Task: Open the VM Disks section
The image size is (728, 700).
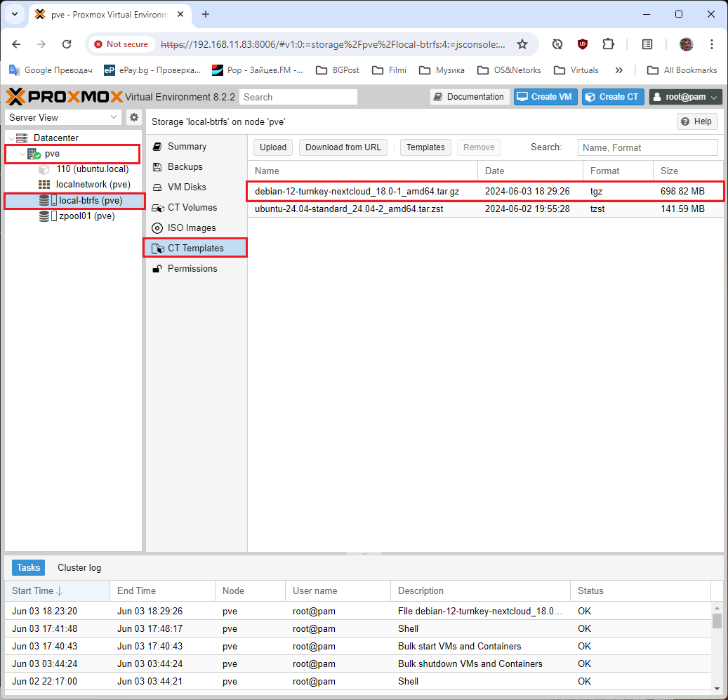Action: [187, 187]
